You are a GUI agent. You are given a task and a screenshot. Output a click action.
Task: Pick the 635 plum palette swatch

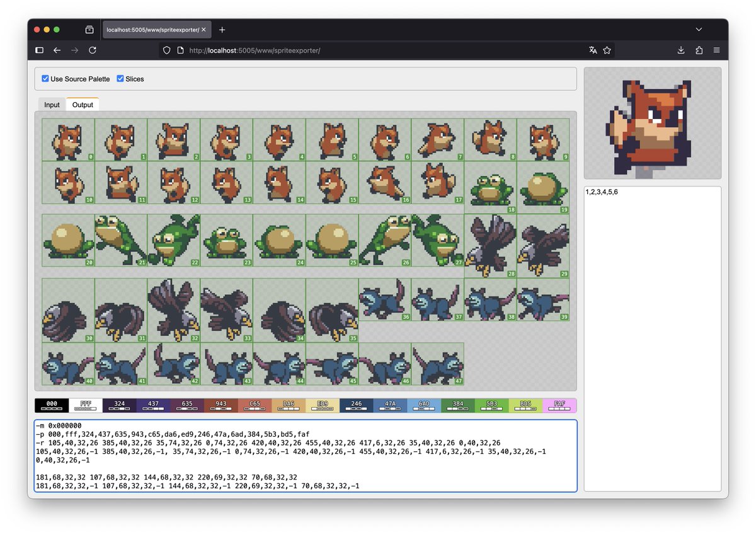click(x=187, y=405)
